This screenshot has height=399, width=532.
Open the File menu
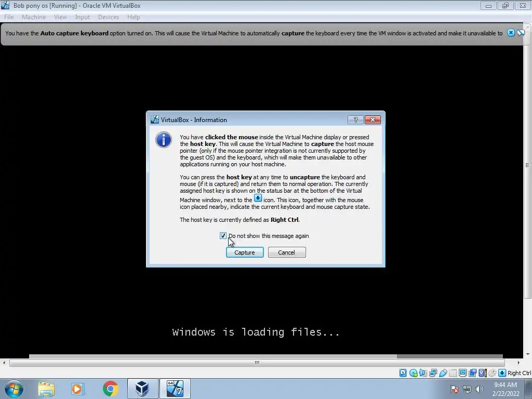(9, 17)
